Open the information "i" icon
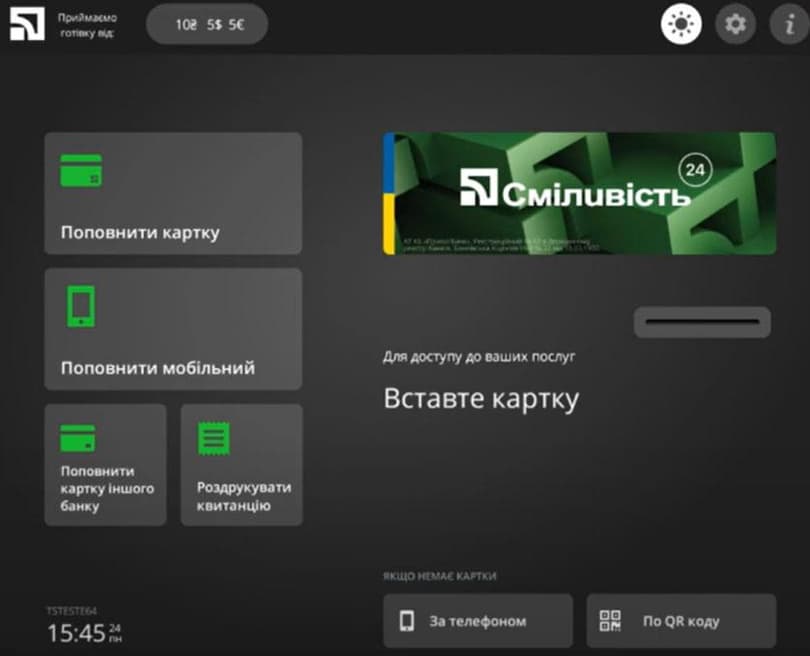Screen dimensions: 810x656 789,24
